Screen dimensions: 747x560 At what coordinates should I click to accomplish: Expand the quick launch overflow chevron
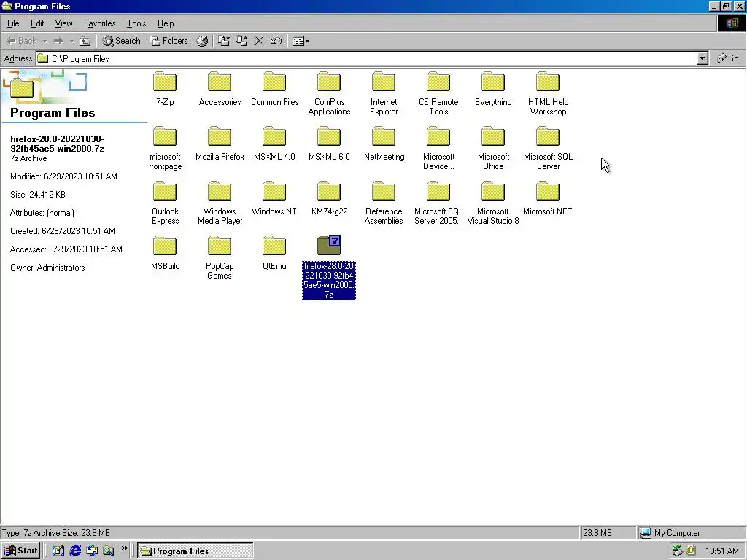[124, 548]
